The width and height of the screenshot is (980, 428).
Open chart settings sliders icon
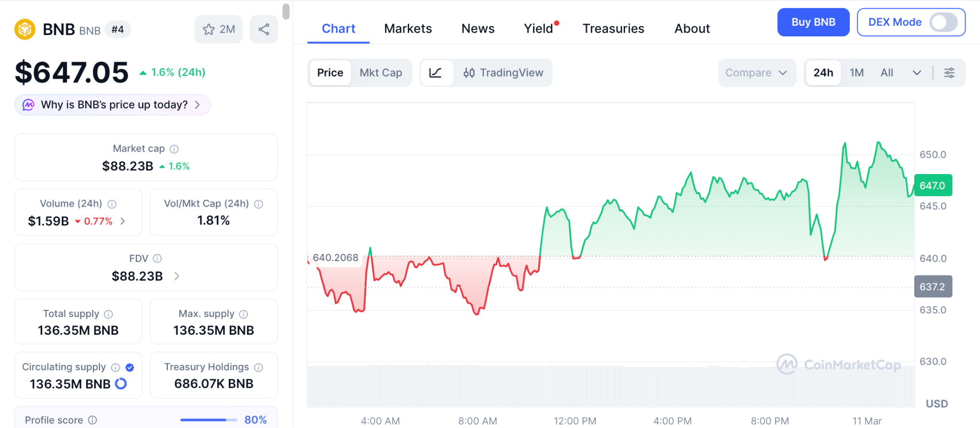pyautogui.click(x=949, y=73)
